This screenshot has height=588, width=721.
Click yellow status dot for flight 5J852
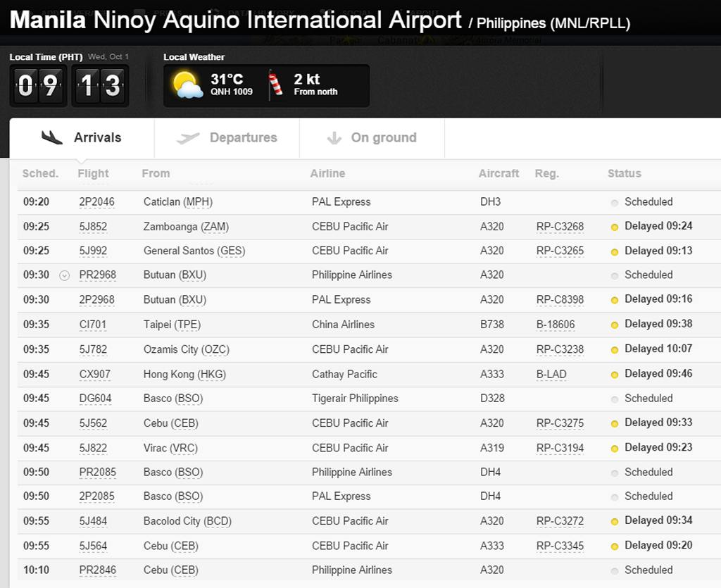(615, 227)
